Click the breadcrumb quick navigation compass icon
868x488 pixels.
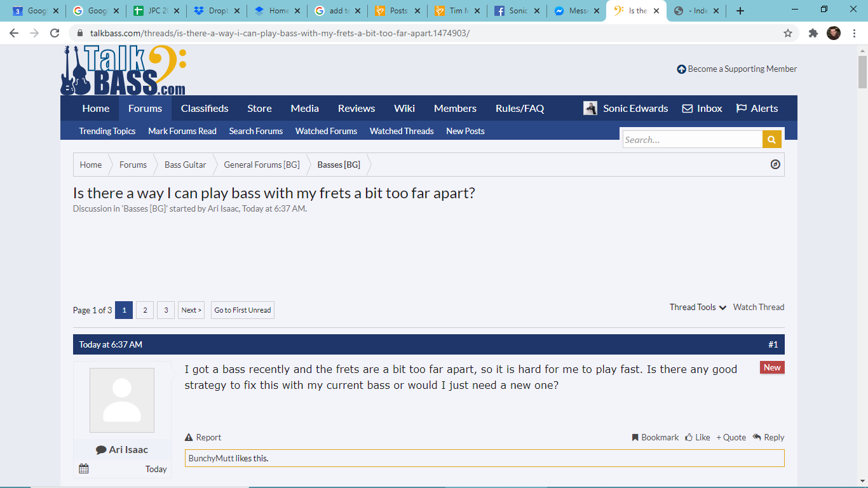click(x=775, y=165)
